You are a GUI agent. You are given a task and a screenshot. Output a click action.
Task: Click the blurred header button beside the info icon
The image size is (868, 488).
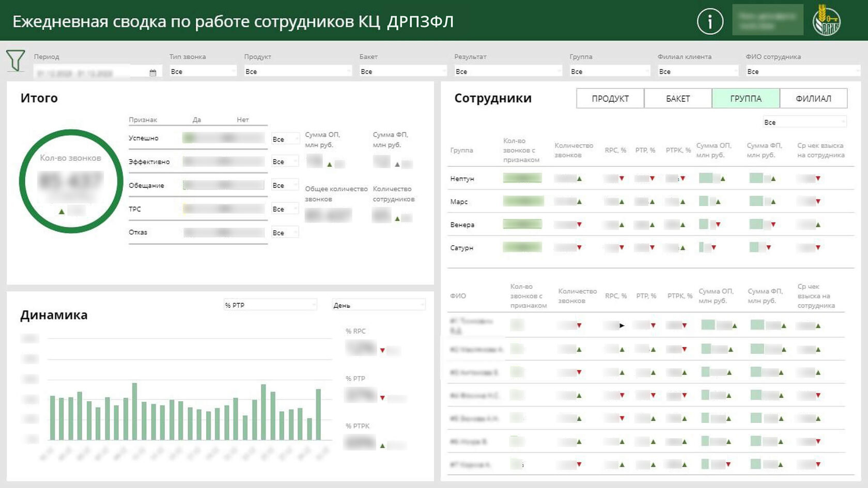(x=768, y=20)
